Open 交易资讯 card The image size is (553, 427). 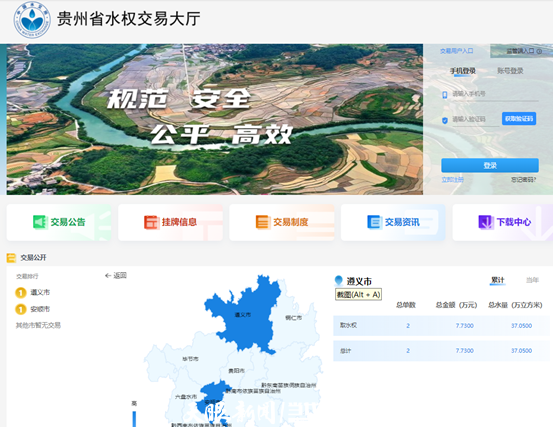pos(393,222)
